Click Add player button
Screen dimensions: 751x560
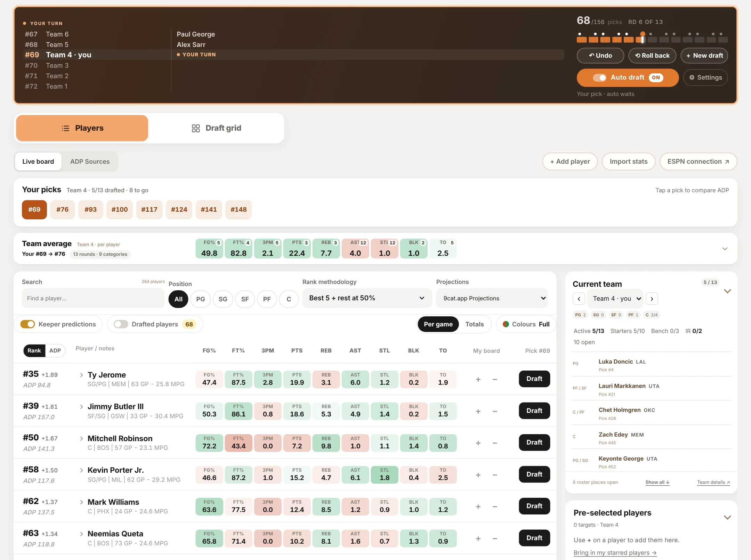pyautogui.click(x=570, y=162)
